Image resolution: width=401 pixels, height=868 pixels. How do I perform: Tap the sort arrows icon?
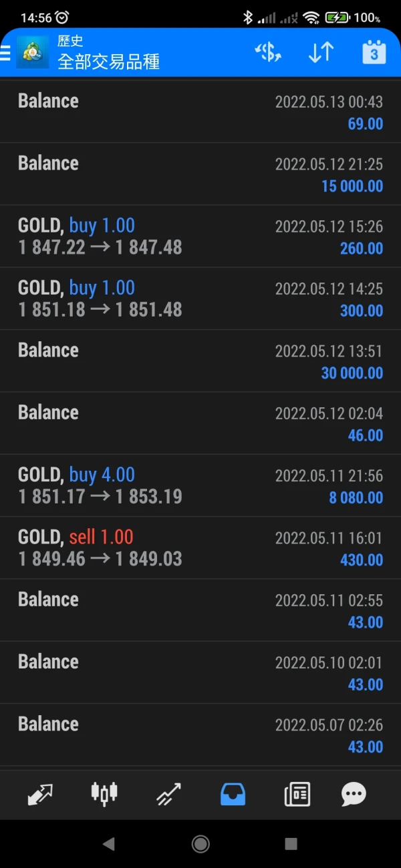tap(321, 53)
